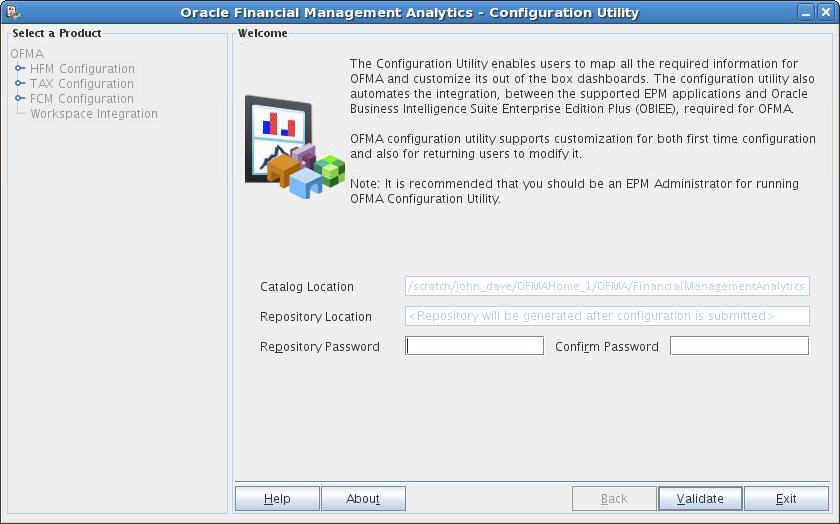Click the Catalog Location label
This screenshot has height=524, width=840.
pyautogui.click(x=306, y=287)
